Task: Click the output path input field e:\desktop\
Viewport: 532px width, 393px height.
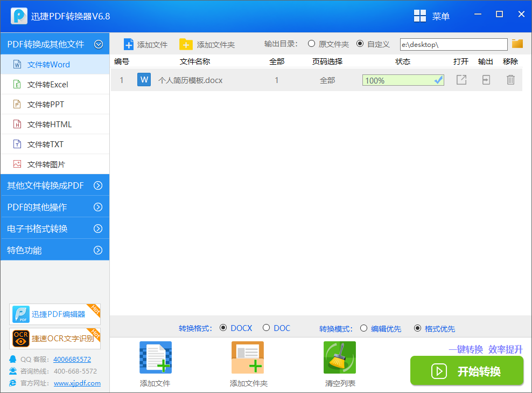Action: [x=453, y=44]
